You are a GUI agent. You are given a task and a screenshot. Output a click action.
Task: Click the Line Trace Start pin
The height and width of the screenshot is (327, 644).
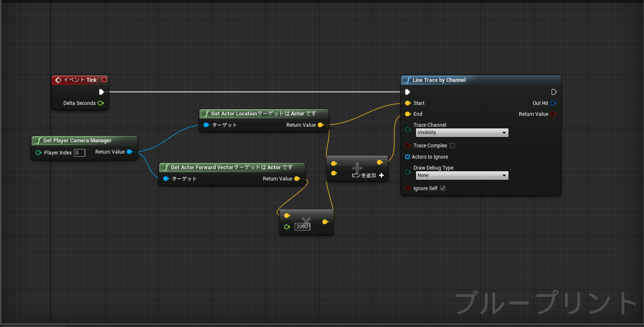pos(408,103)
